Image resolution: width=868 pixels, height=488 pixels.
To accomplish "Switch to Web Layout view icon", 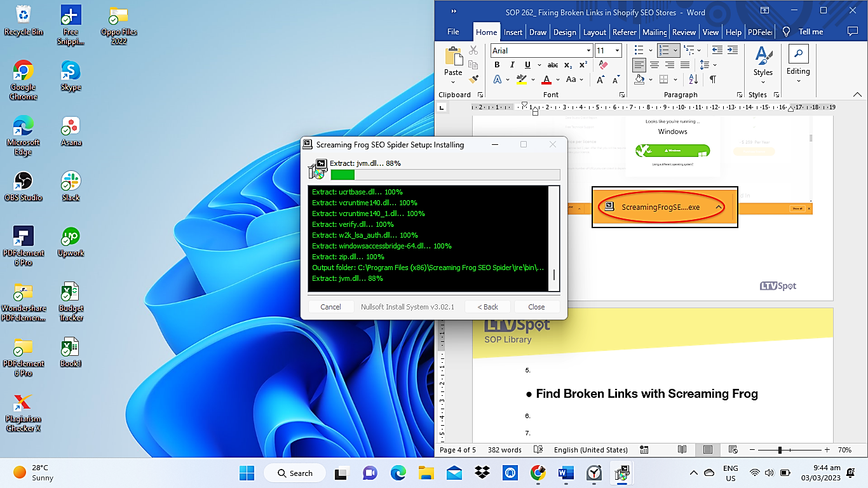I will click(x=733, y=450).
